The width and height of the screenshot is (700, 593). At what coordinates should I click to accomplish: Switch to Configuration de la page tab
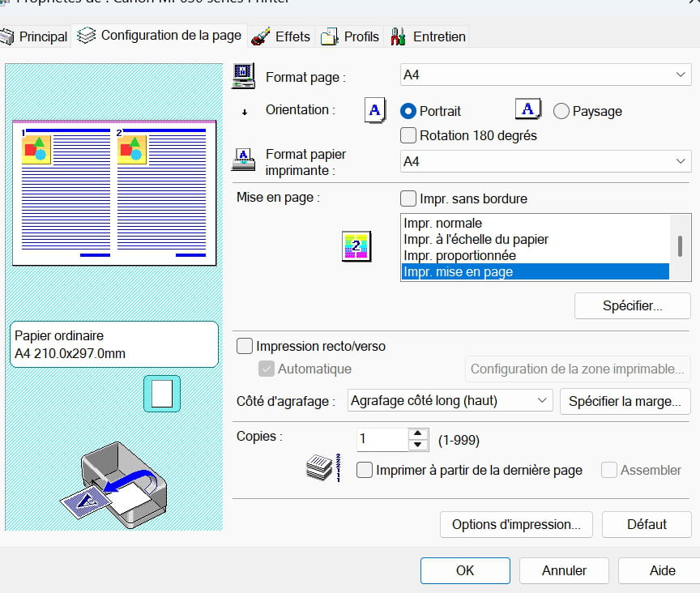[x=159, y=36]
